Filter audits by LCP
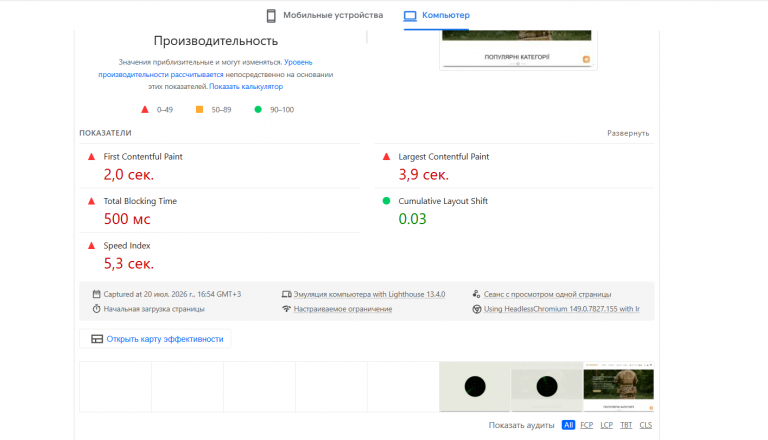Screen dimensions: 768x440 (x=606, y=425)
